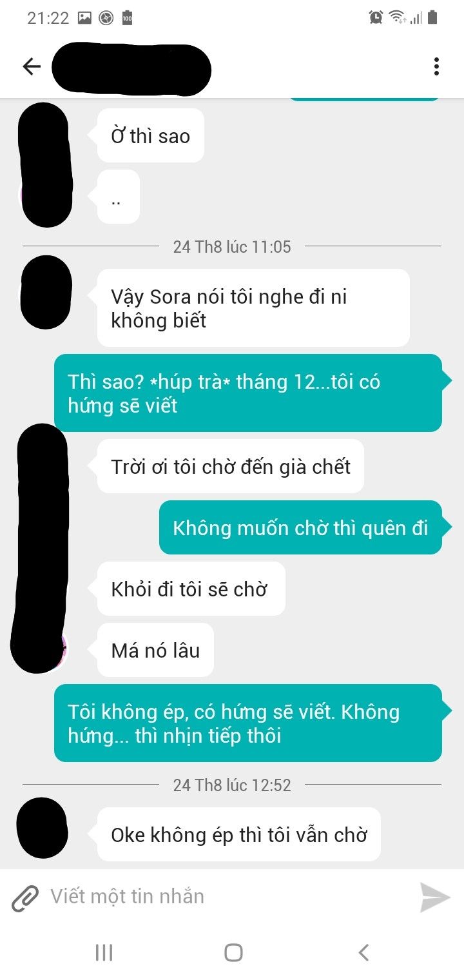Screen dimensions: 464x980
Task: Tap the battery icon in status bar
Action: (432, 18)
